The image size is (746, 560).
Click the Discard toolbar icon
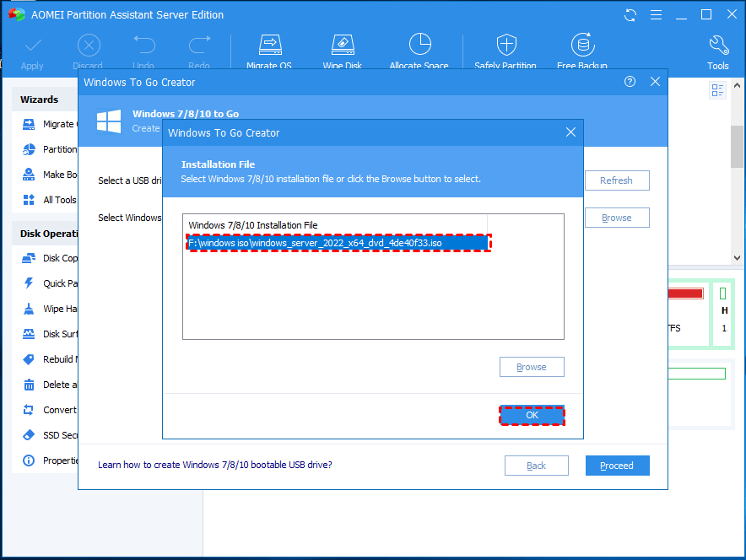[89, 46]
